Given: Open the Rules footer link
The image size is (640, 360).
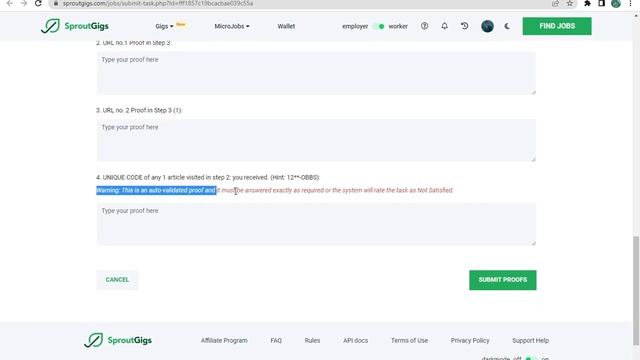Looking at the screenshot, I should click(x=312, y=340).
